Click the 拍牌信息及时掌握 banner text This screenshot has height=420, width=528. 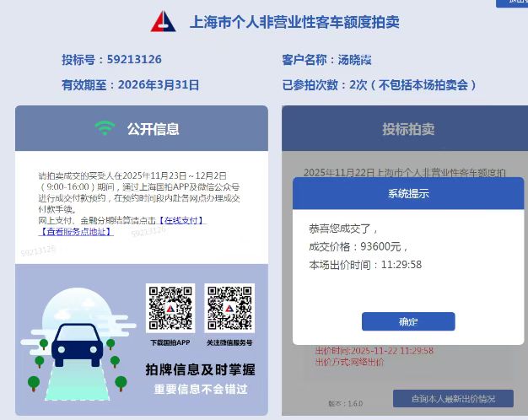pyautogui.click(x=201, y=369)
